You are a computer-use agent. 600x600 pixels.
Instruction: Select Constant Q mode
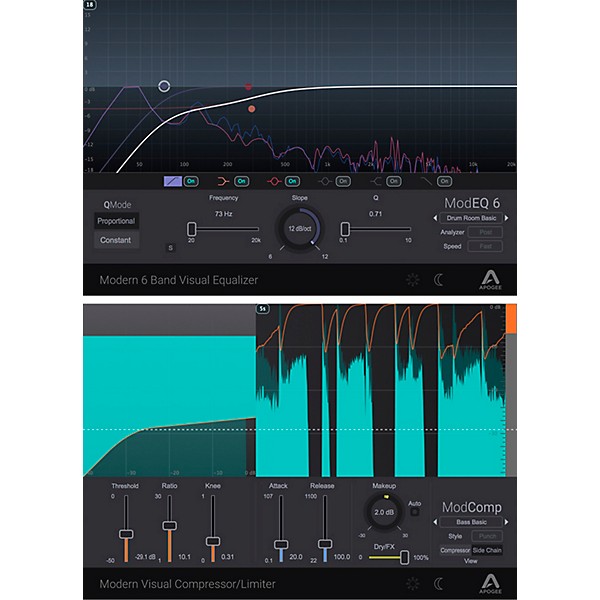116,240
